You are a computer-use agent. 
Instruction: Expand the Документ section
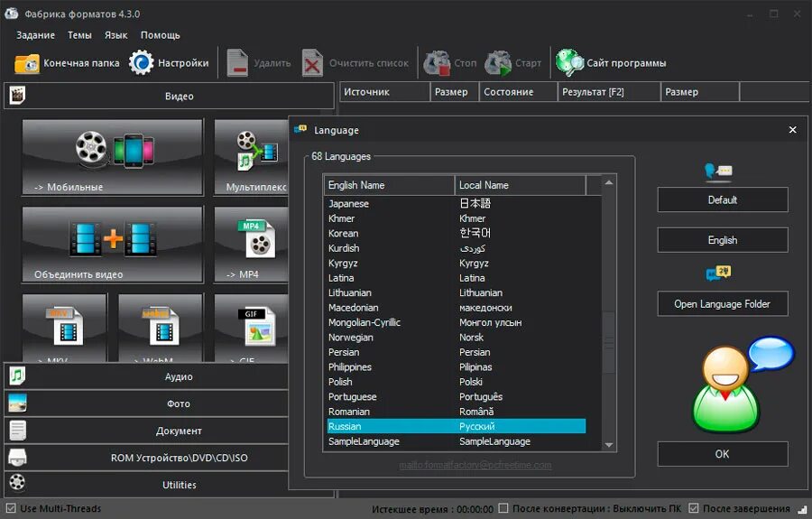click(x=146, y=431)
